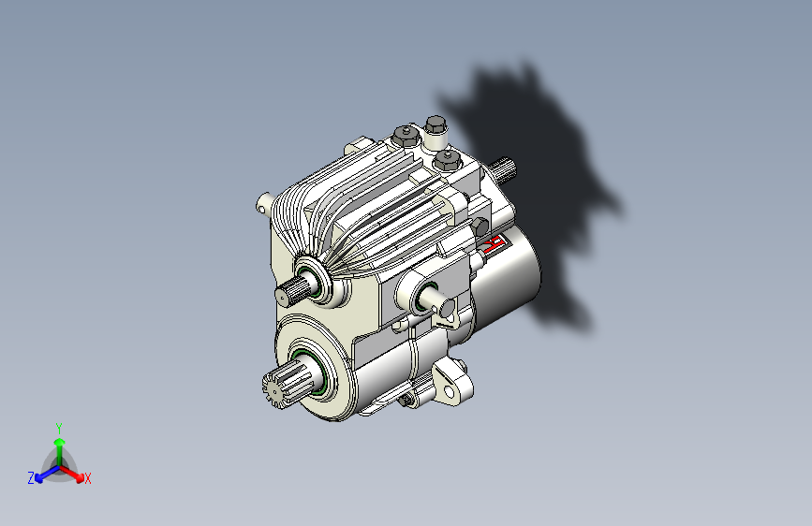Select the splined shaft protruding from the rear
This screenshot has height=526, width=812.
click(x=502, y=169)
